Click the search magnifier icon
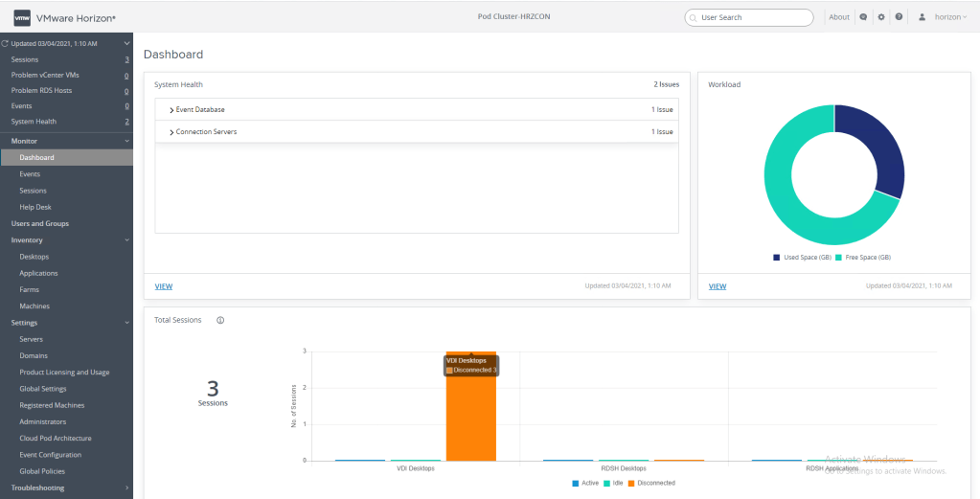 click(x=694, y=17)
